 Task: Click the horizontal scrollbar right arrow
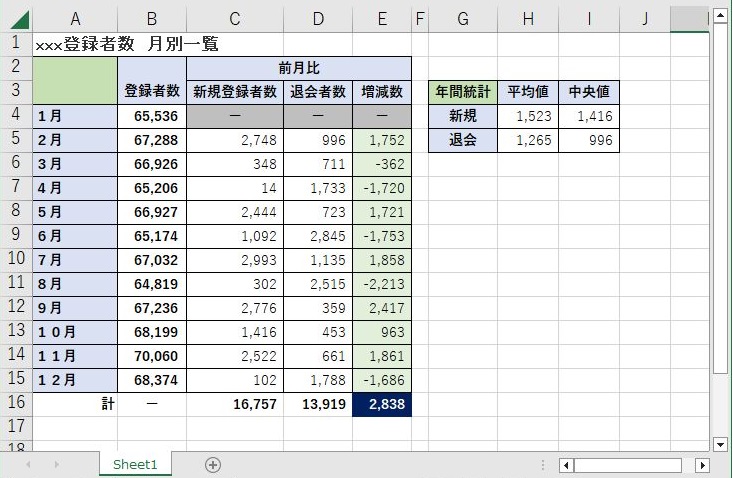702,465
